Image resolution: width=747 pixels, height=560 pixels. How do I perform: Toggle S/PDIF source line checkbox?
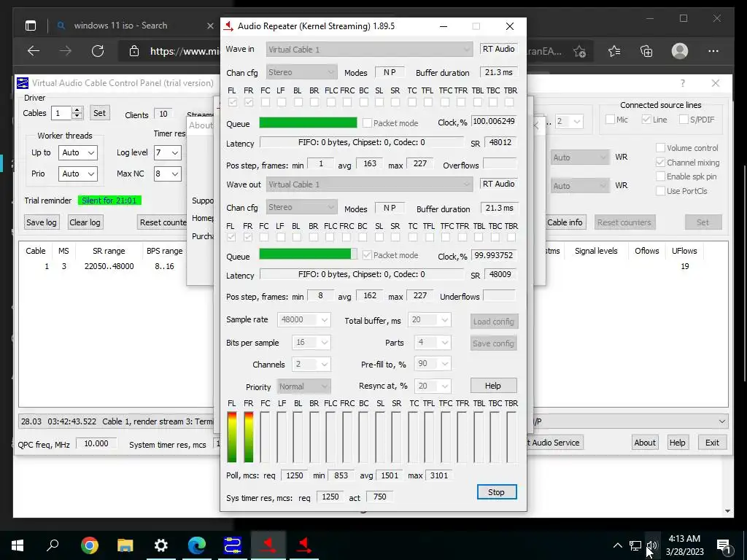tap(684, 120)
